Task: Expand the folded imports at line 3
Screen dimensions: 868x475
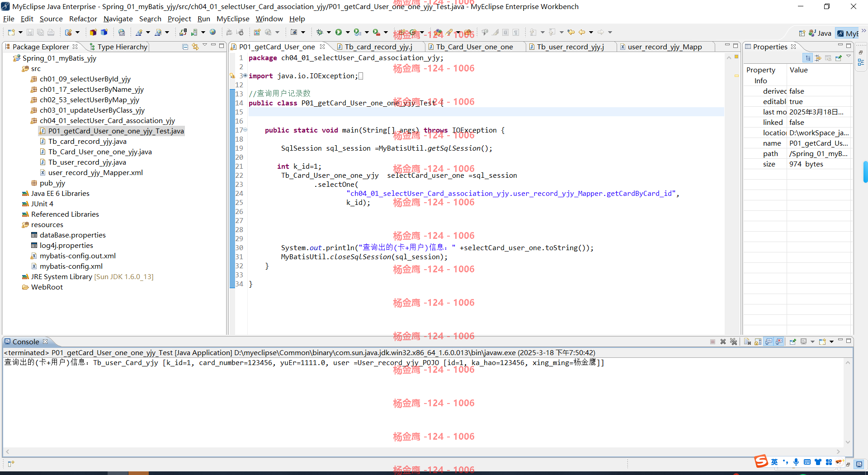Action: [x=245, y=76]
